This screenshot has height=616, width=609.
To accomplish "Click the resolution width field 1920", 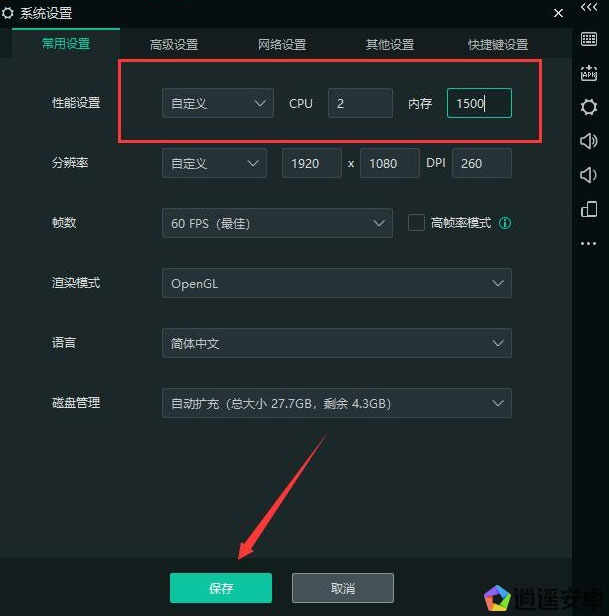I will point(312,163).
